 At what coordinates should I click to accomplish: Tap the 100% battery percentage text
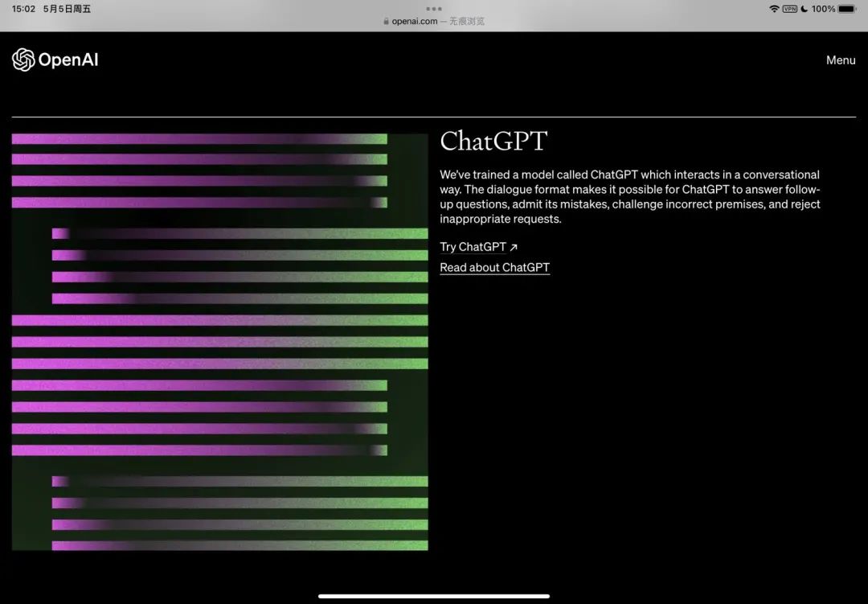tap(823, 9)
